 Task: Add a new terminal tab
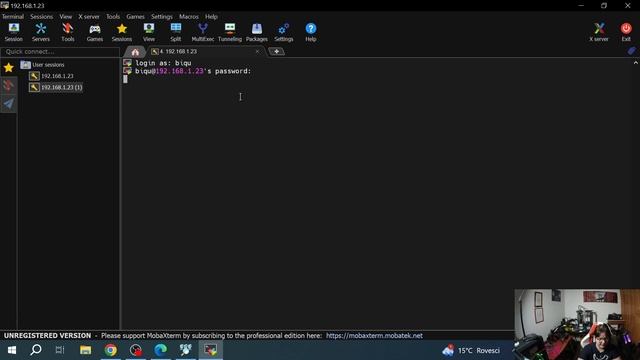click(x=276, y=51)
